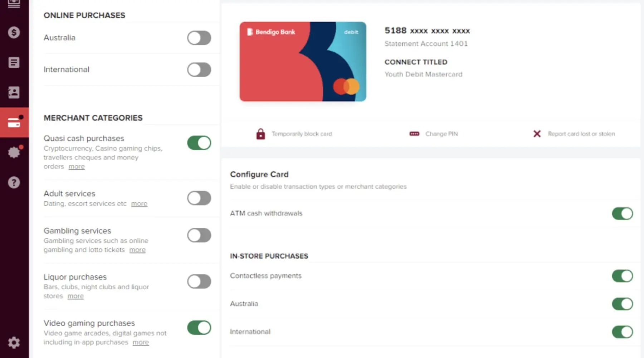644x358 pixels.
Task: Click the Report card lost or stolen link
Action: coord(581,134)
